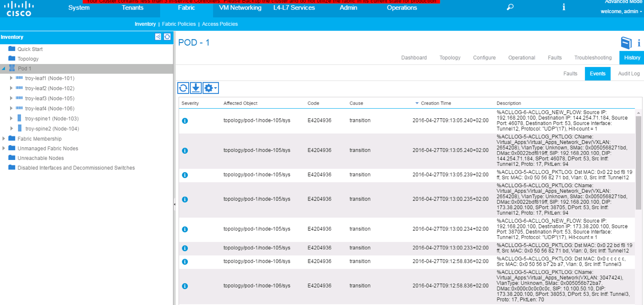The image size is (644, 305).
Task: Switch to Dashboard tab
Action: coord(414,58)
